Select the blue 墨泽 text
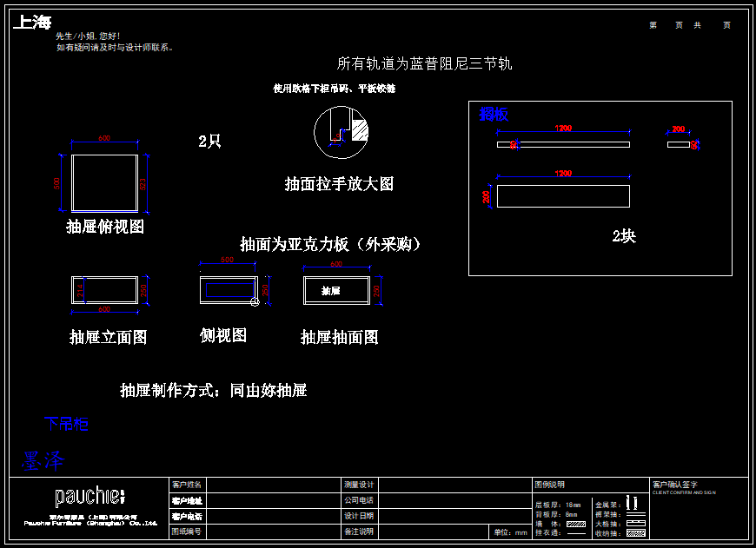This screenshot has width=756, height=548. 43,460
